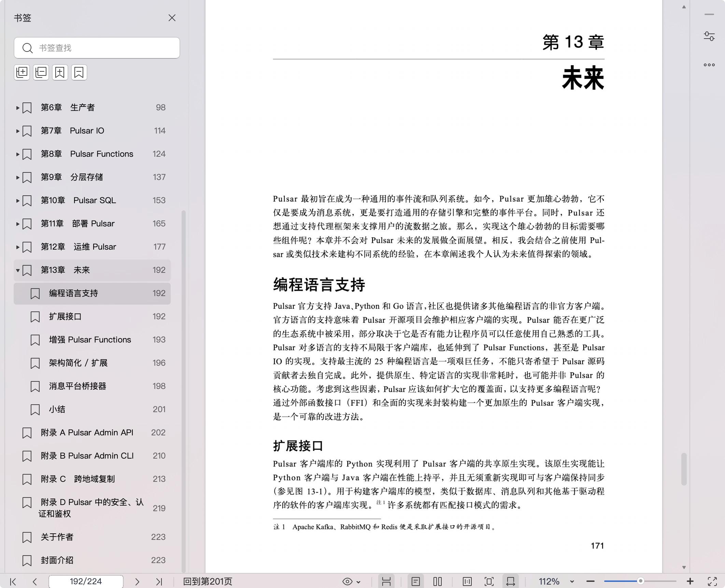Screen dimensions: 725x588
Task: Open bookmark 架构简化 / 扩展
Action: point(92,363)
